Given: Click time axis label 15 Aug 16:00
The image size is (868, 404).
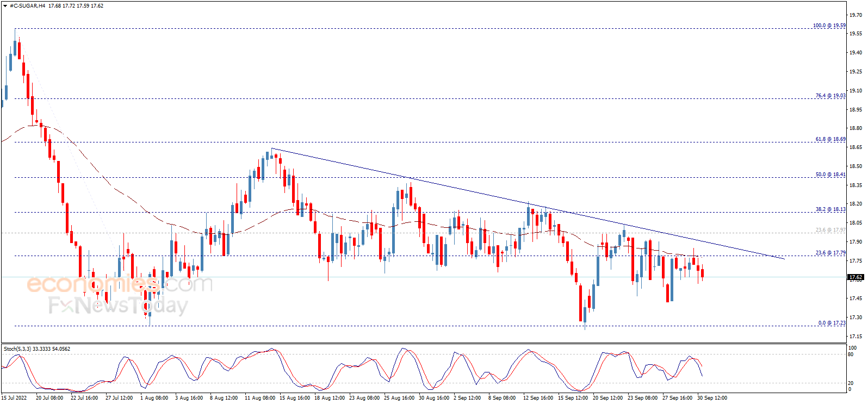Looking at the screenshot, I should pos(295,398).
